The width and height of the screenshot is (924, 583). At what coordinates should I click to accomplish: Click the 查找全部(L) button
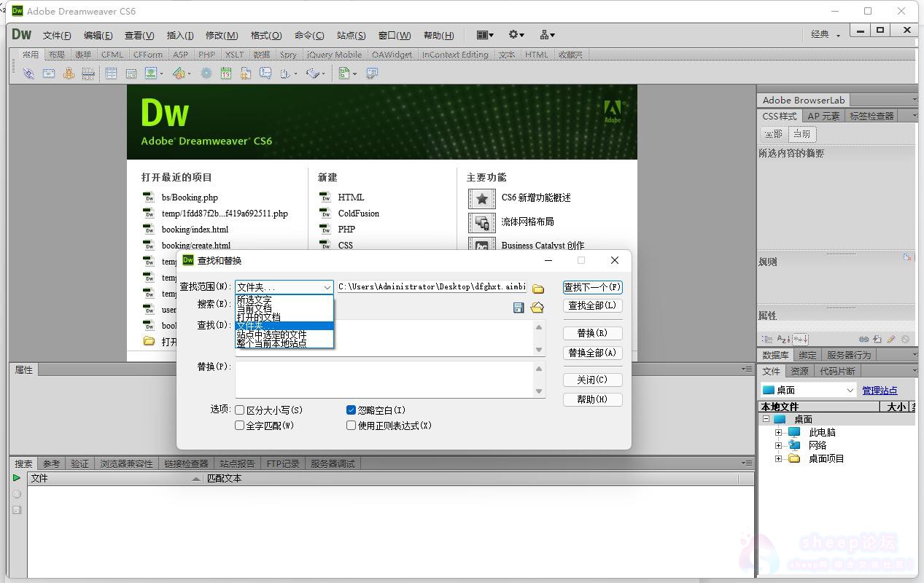593,305
